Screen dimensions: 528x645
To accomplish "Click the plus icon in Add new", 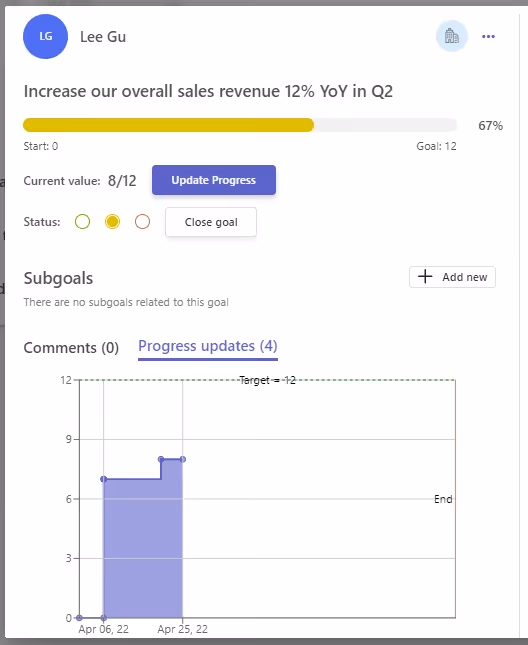I will pos(425,276).
